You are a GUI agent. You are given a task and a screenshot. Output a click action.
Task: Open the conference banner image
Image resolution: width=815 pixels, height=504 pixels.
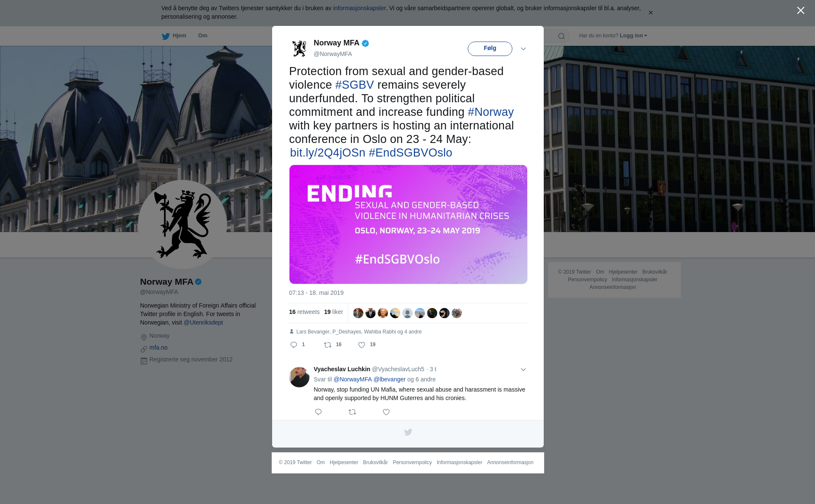coord(408,224)
